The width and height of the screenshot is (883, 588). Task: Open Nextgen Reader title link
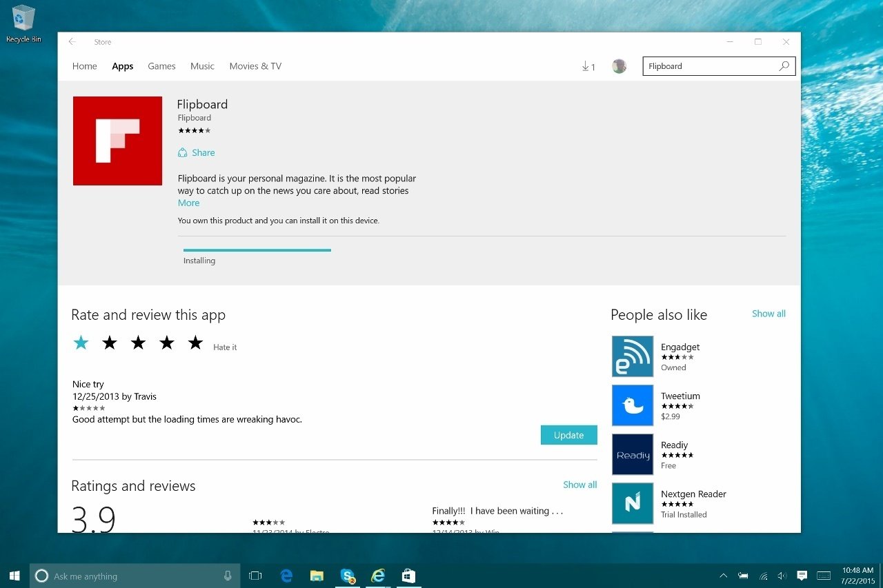(693, 494)
